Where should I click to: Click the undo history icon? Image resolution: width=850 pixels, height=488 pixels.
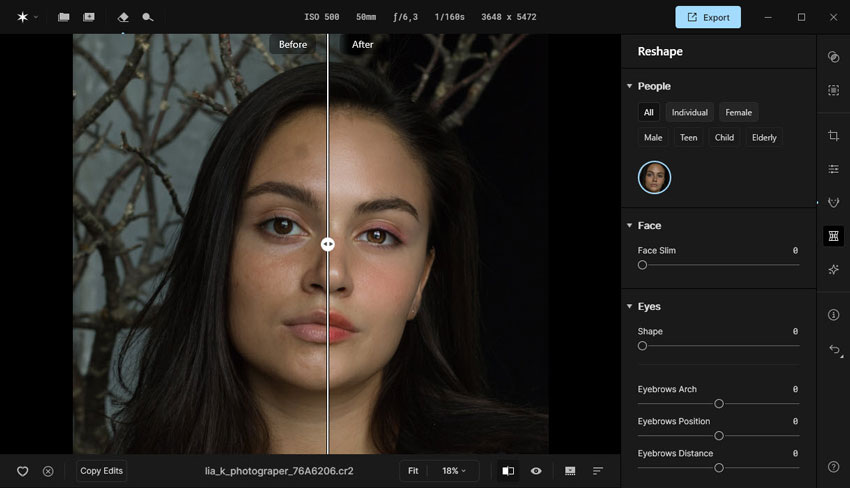coord(834,350)
